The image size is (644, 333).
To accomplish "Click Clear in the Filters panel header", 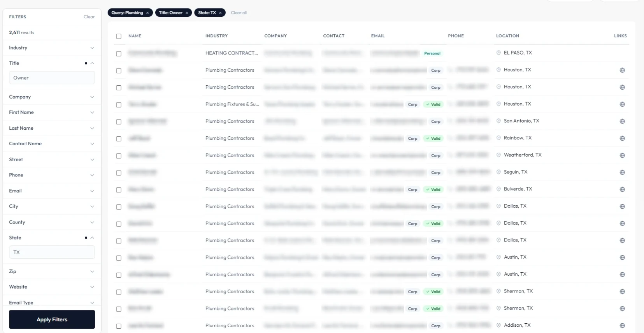I will [89, 17].
